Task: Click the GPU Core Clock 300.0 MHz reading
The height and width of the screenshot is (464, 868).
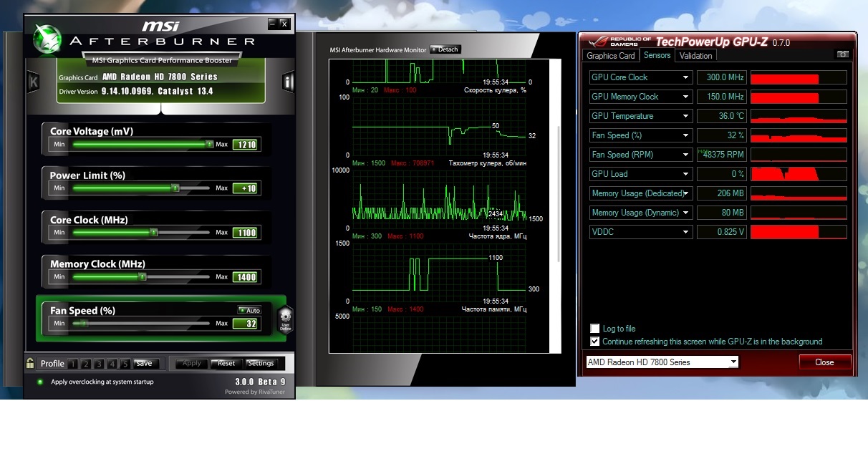Action: coord(721,77)
